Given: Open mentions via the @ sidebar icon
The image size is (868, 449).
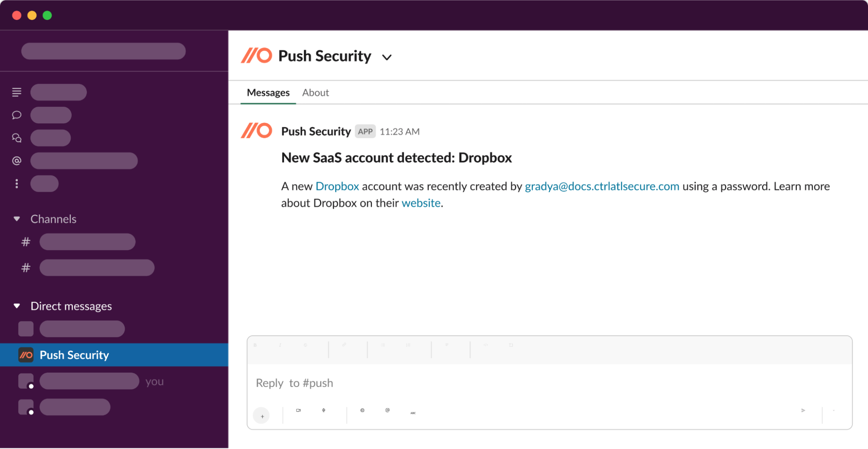Looking at the screenshot, I should (17, 161).
